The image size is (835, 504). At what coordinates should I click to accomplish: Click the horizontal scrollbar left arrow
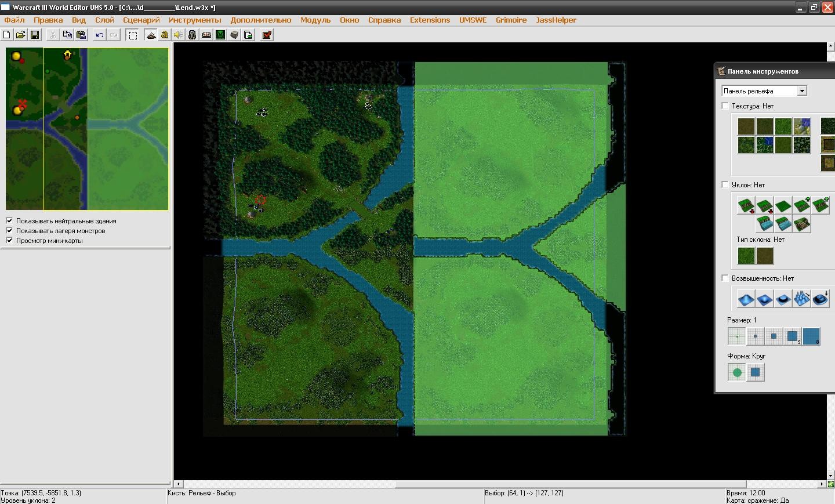[179, 484]
